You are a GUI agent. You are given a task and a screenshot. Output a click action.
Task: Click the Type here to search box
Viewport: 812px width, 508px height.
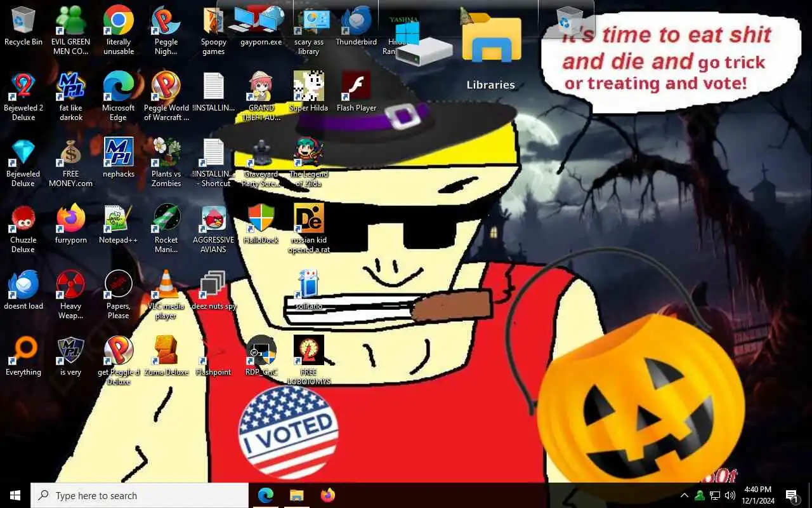point(140,495)
